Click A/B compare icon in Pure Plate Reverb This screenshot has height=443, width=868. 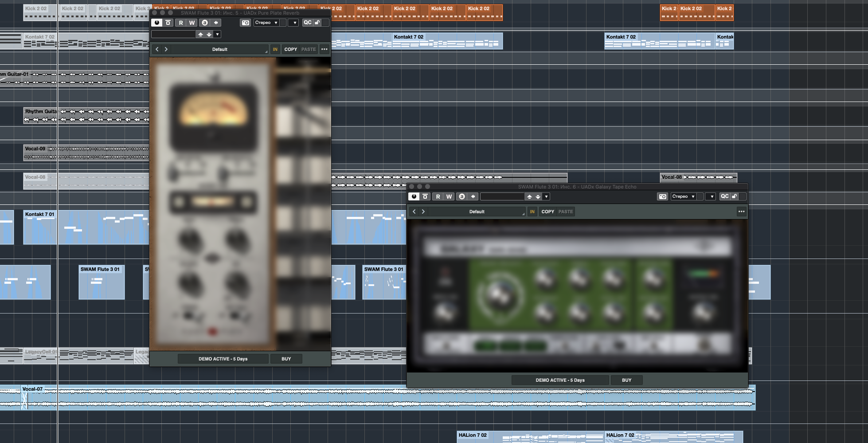coord(204,23)
